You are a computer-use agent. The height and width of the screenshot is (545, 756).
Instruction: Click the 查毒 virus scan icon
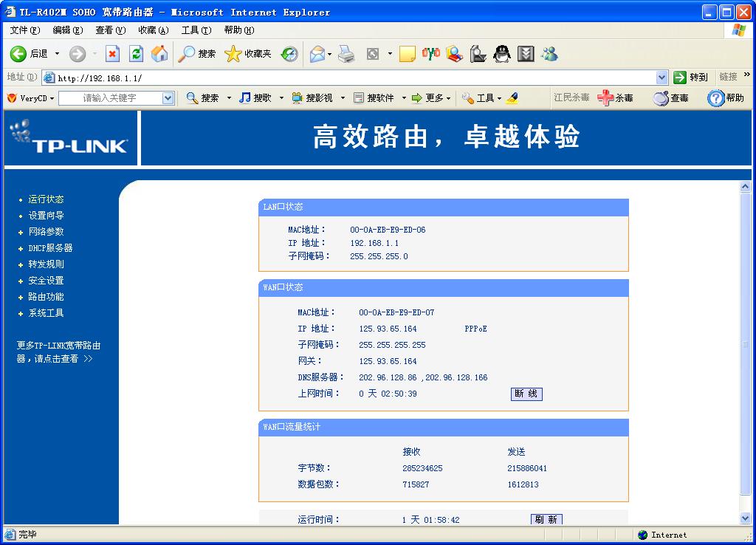tap(670, 97)
